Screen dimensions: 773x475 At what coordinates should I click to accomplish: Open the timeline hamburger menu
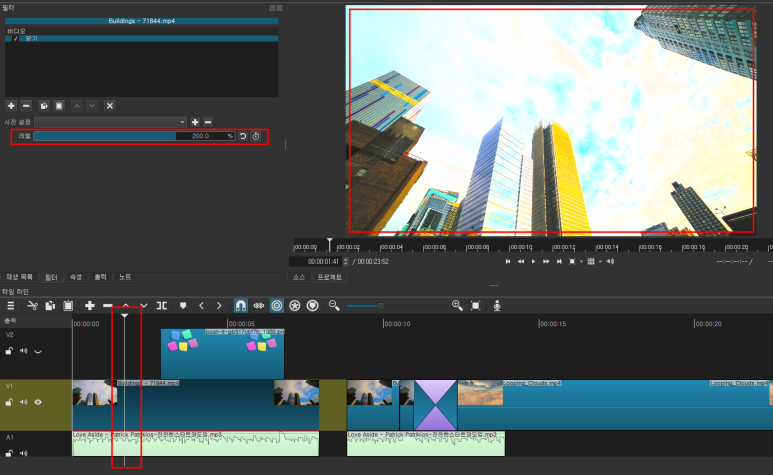click(x=10, y=306)
